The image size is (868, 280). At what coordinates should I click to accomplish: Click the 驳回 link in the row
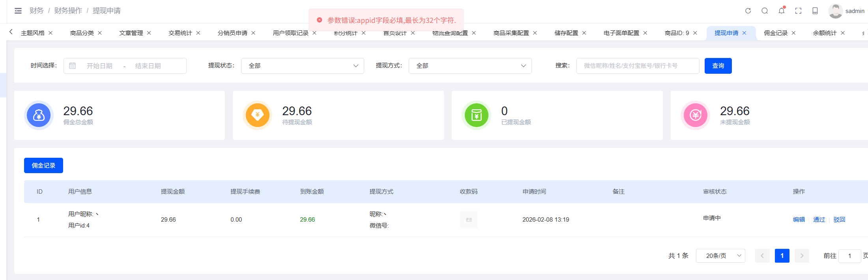tap(839, 220)
